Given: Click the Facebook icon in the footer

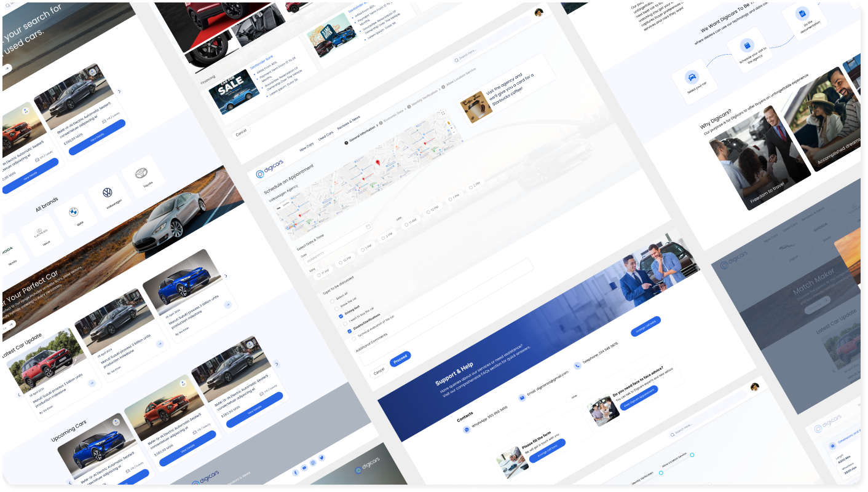Looking at the screenshot, I should click(x=296, y=472).
